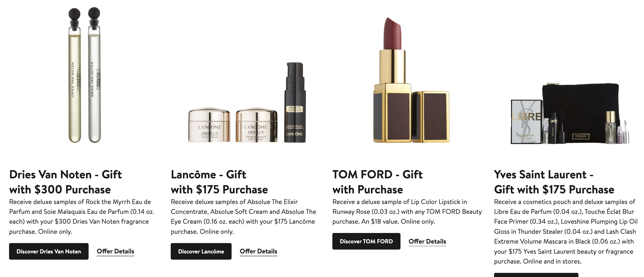Select the Dries Van Noten perfume vials image
The width and height of the screenshot is (644, 277).
pyautogui.click(x=84, y=75)
